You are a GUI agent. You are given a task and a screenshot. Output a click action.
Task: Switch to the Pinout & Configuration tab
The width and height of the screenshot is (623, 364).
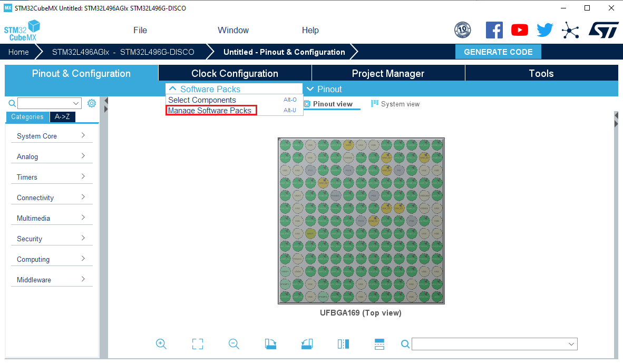click(x=82, y=73)
